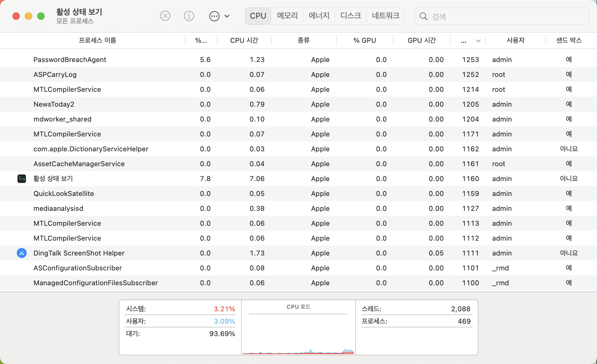Image resolution: width=597 pixels, height=364 pixels.
Task: Click the DingTalk ScreenShot Helper app icon
Action: [21, 253]
